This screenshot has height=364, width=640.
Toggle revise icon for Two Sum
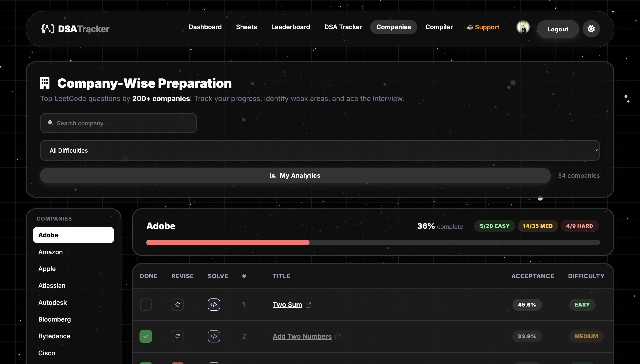[x=177, y=305]
